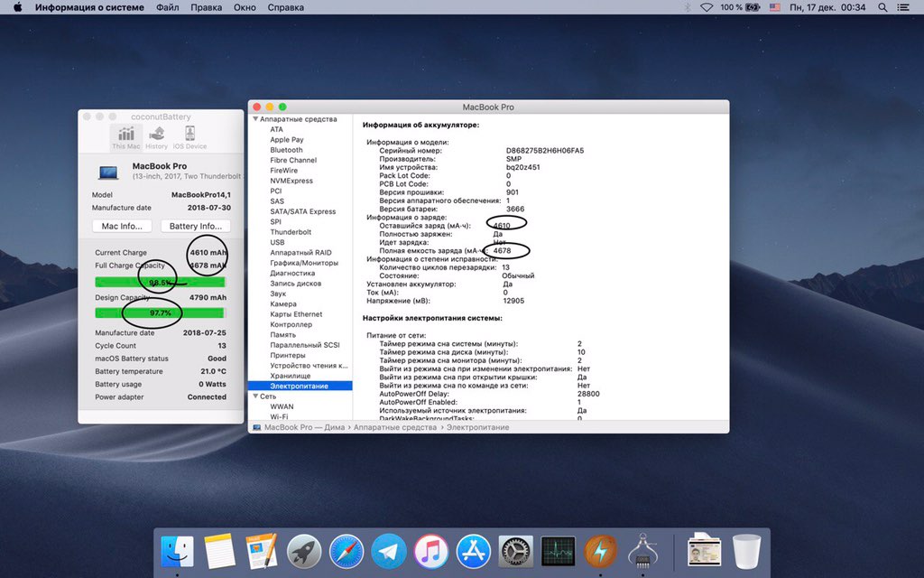The width and height of the screenshot is (924, 578).
Task: Open Finder from the Dock
Action: tap(178, 552)
